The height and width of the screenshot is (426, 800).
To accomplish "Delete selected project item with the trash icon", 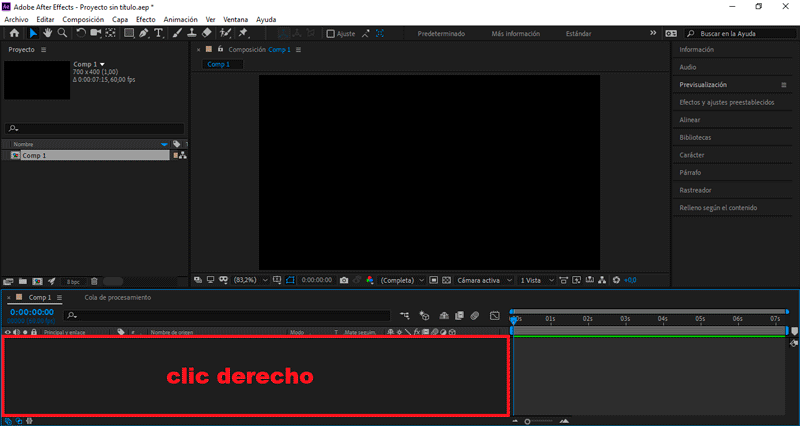I will [x=94, y=281].
